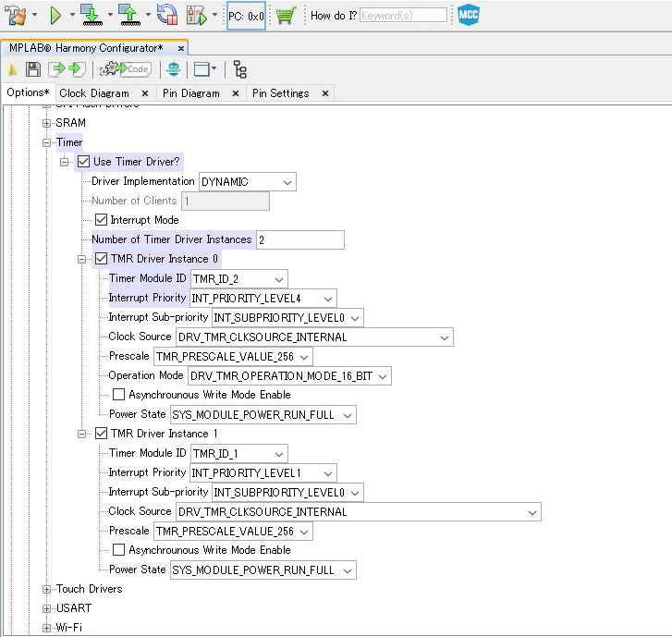Click the import configuration arrow icon
The image size is (672, 637).
(x=56, y=69)
